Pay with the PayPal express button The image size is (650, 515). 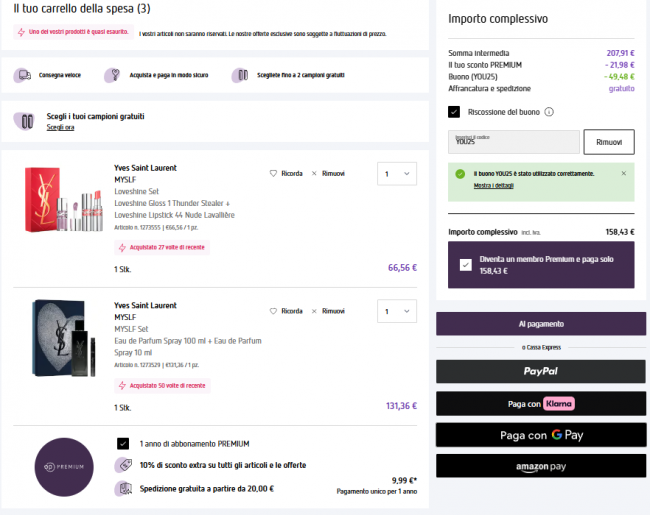click(541, 372)
